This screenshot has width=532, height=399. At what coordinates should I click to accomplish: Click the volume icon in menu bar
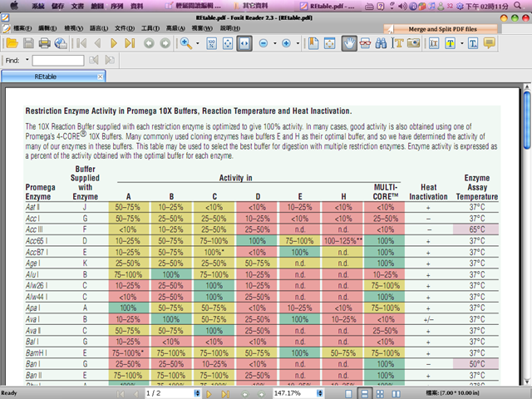pyautogui.click(x=402, y=6)
